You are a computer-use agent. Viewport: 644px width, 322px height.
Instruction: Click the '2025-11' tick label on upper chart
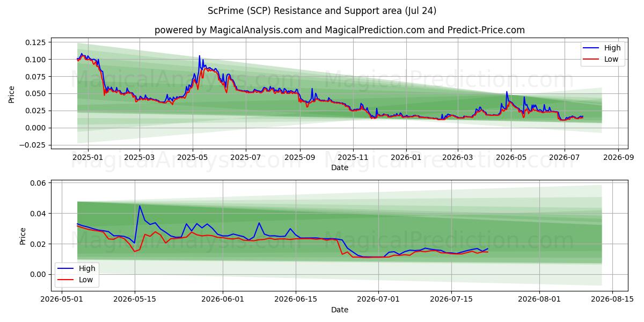click(x=353, y=158)
